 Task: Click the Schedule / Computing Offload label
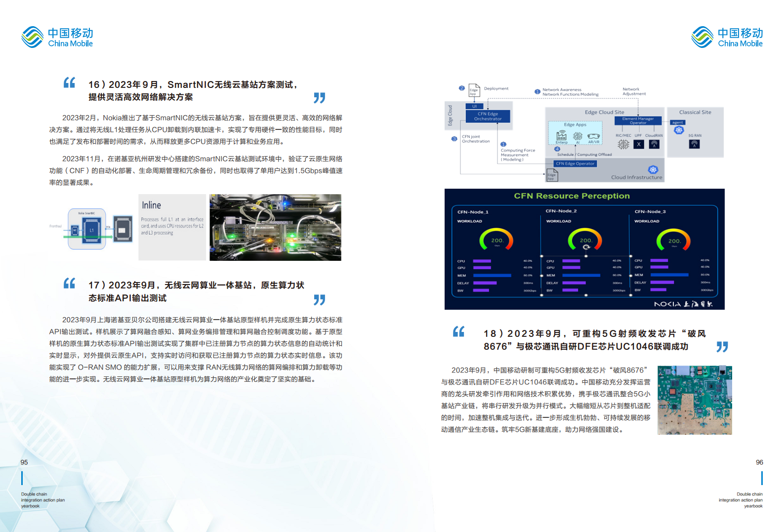(x=584, y=155)
